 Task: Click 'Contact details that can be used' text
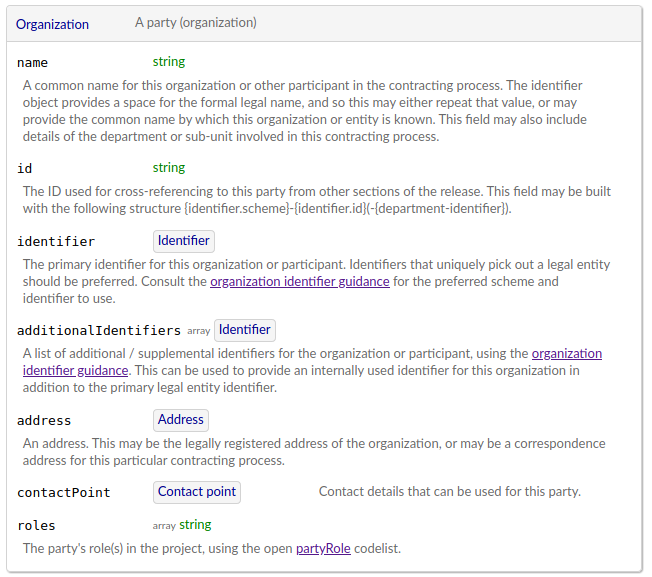(x=449, y=492)
